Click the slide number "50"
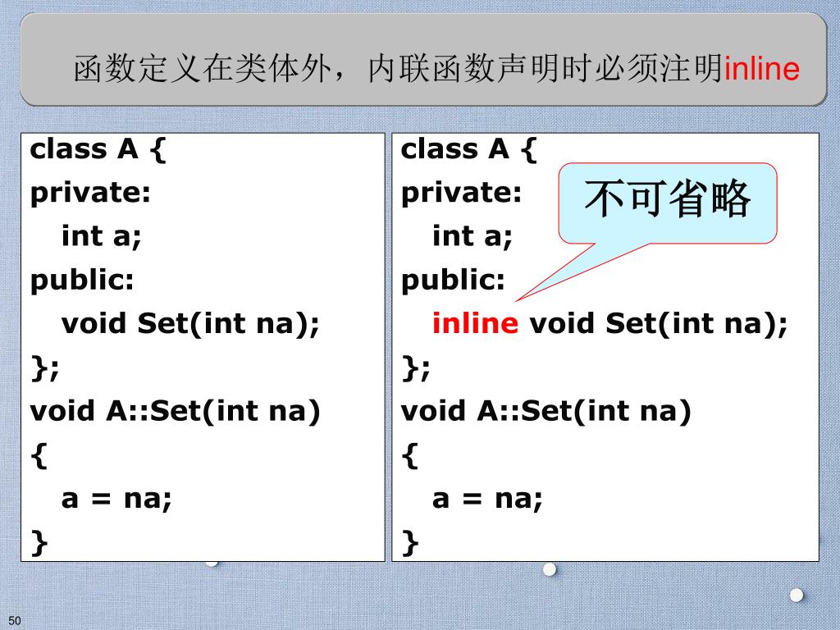 pos(15,620)
